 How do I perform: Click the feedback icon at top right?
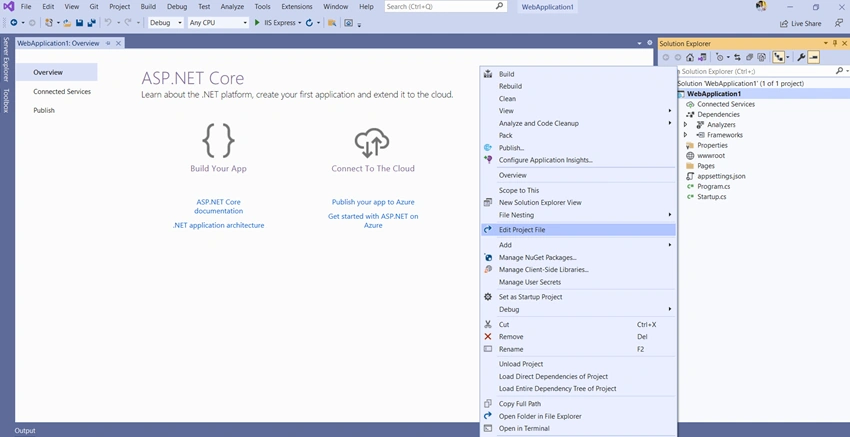click(839, 23)
